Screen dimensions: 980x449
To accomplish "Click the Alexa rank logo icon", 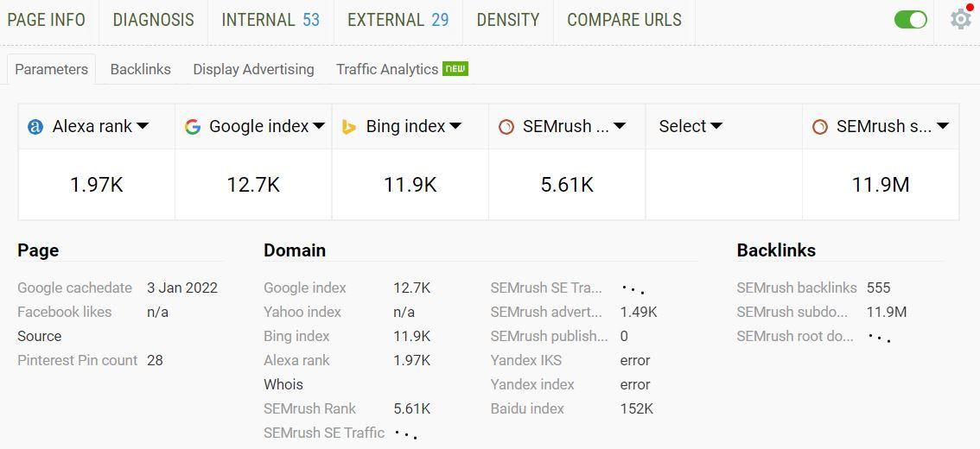I will pos(35,127).
